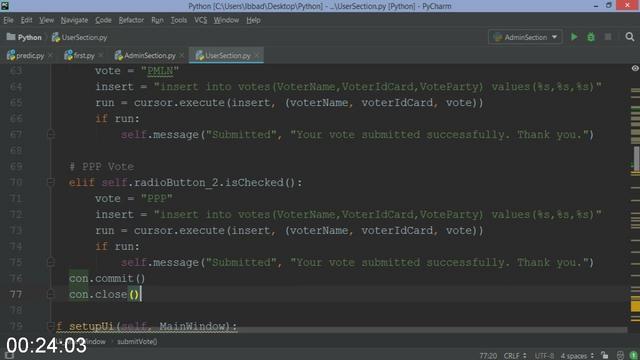Close the AdminSection.py tab
The width and height of the screenshot is (640, 360).
click(x=181, y=55)
